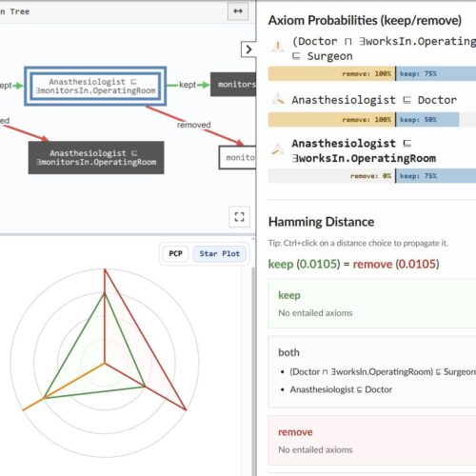Click the both card heading
Screen dimensions: 476x476
pos(288,352)
